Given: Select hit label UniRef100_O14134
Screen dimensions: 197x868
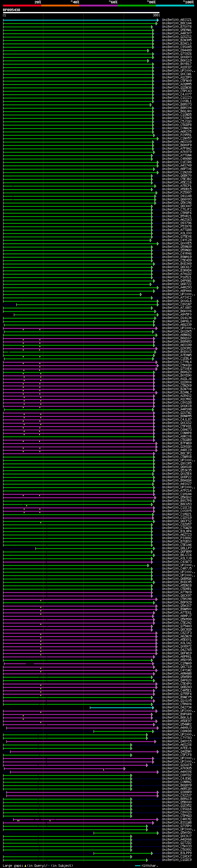Looking at the screenshot, I should coord(176,318).
